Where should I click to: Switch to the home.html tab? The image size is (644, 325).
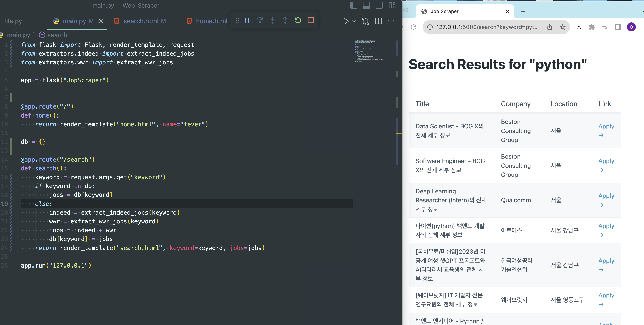(x=211, y=21)
